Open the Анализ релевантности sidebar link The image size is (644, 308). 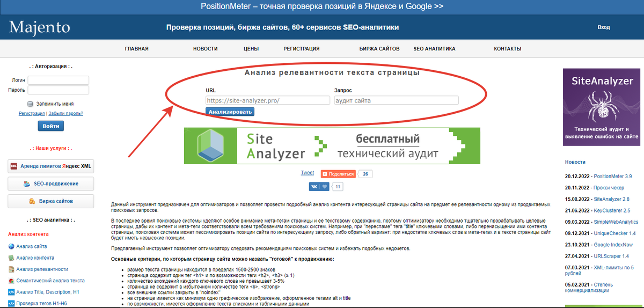coord(42,269)
